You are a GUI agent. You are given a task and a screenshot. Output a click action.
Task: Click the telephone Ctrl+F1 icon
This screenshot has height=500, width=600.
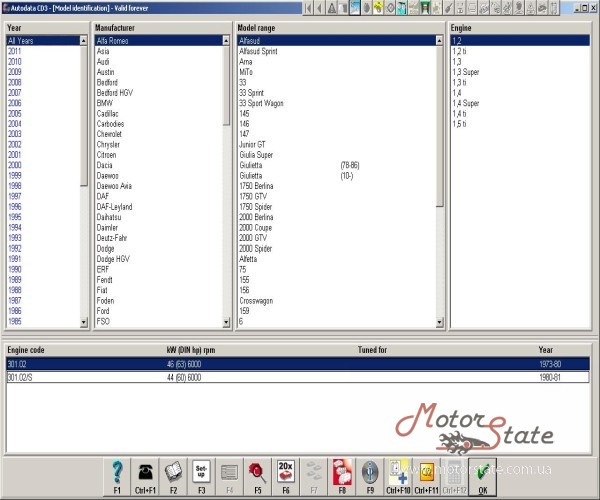(x=145, y=477)
